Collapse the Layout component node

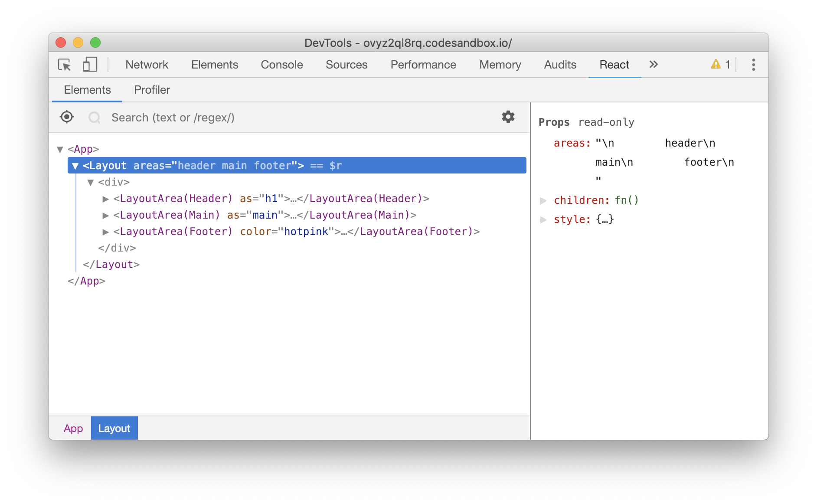click(75, 166)
